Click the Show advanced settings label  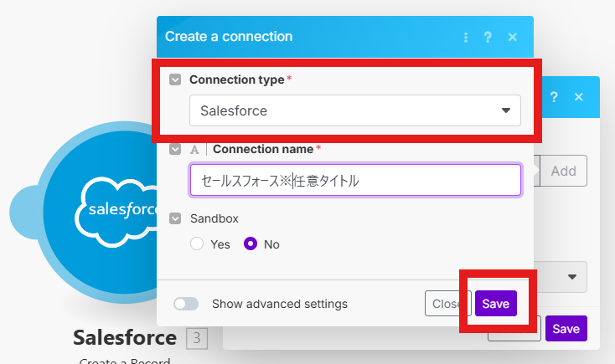click(280, 304)
